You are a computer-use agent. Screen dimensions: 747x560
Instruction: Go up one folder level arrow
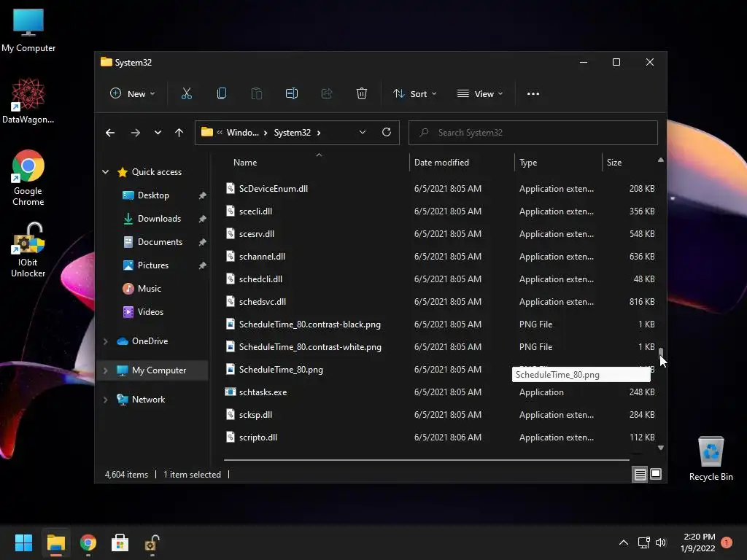pyautogui.click(x=179, y=133)
